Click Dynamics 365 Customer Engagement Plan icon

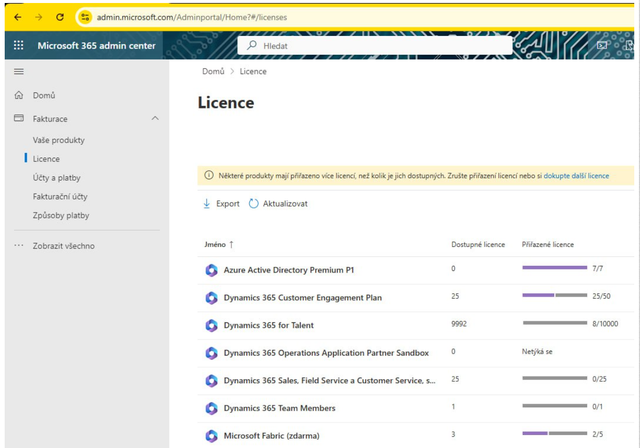tap(211, 298)
